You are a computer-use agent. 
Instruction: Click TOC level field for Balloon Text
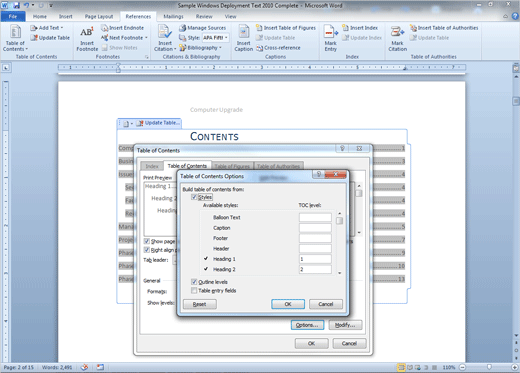pos(315,218)
